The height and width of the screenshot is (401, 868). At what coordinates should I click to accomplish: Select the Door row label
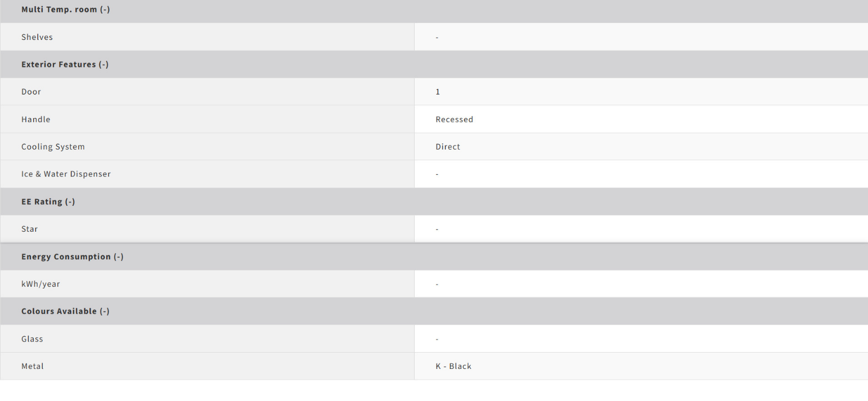pos(31,92)
